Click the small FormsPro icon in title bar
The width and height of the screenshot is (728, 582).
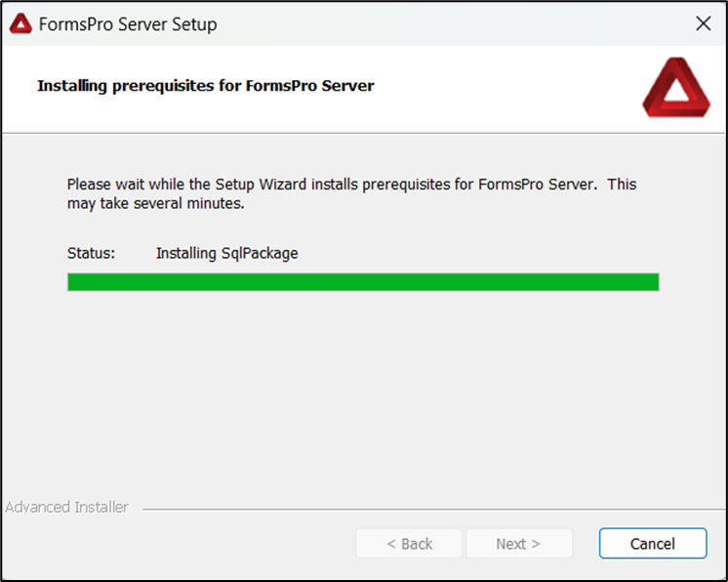click(20, 23)
